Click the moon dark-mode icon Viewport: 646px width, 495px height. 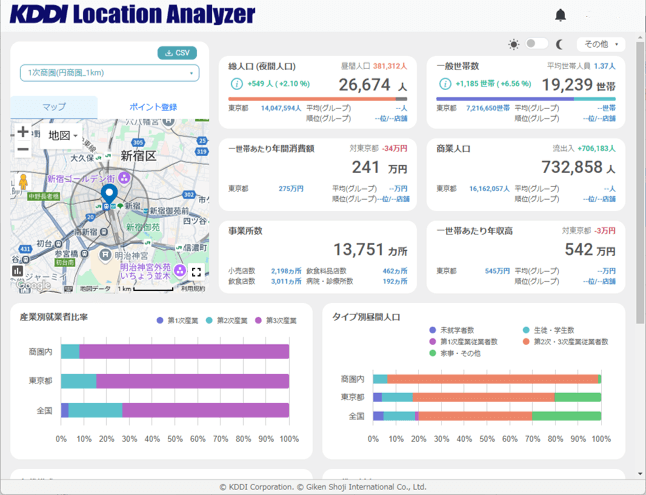tap(559, 44)
